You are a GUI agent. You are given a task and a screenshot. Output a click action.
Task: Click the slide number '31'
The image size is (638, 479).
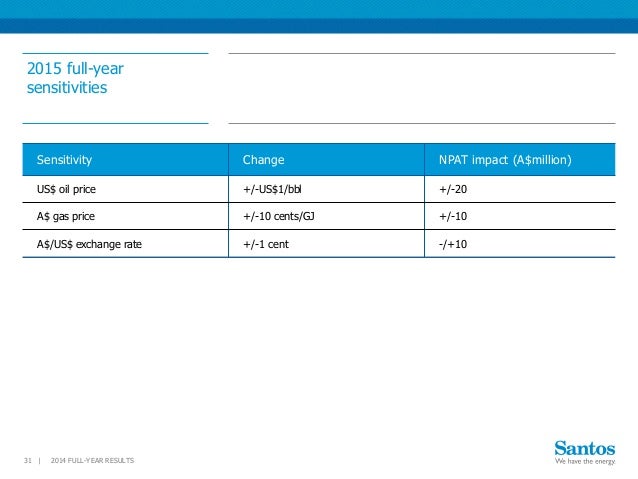[x=28, y=460]
